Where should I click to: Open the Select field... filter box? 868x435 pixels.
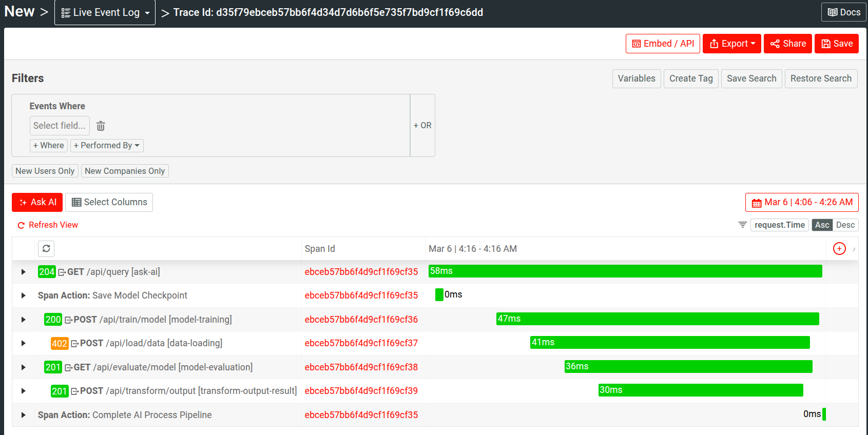[x=60, y=126]
